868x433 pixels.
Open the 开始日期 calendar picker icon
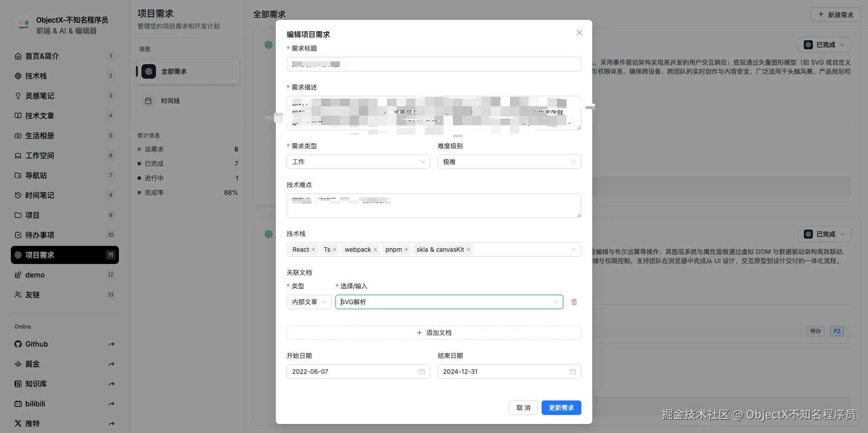422,372
